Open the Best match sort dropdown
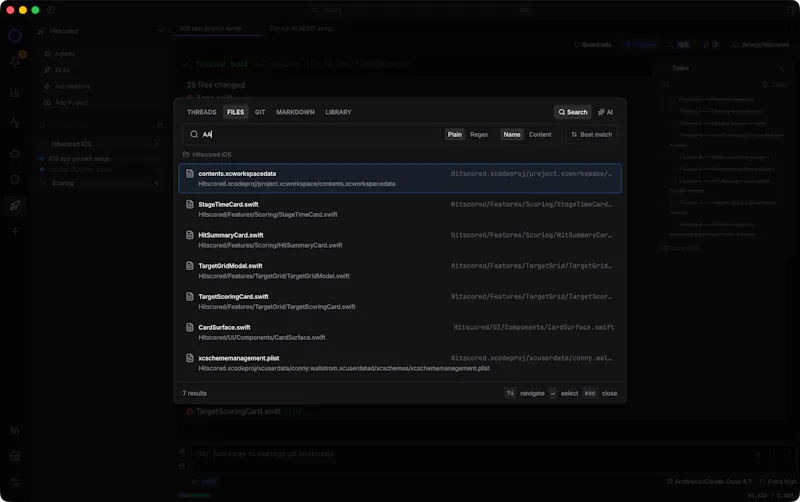The image size is (800, 502). tap(592, 135)
